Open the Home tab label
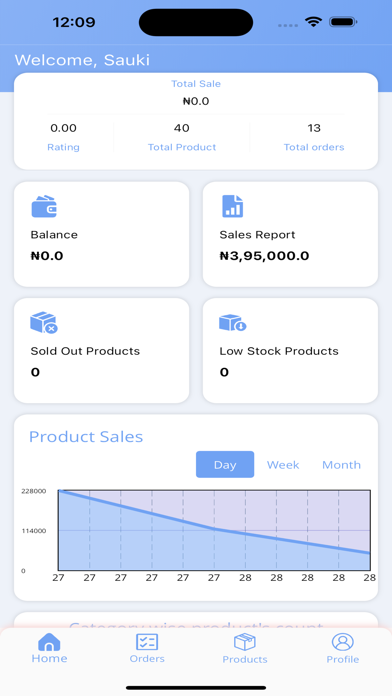The width and height of the screenshot is (392, 696). tap(49, 658)
